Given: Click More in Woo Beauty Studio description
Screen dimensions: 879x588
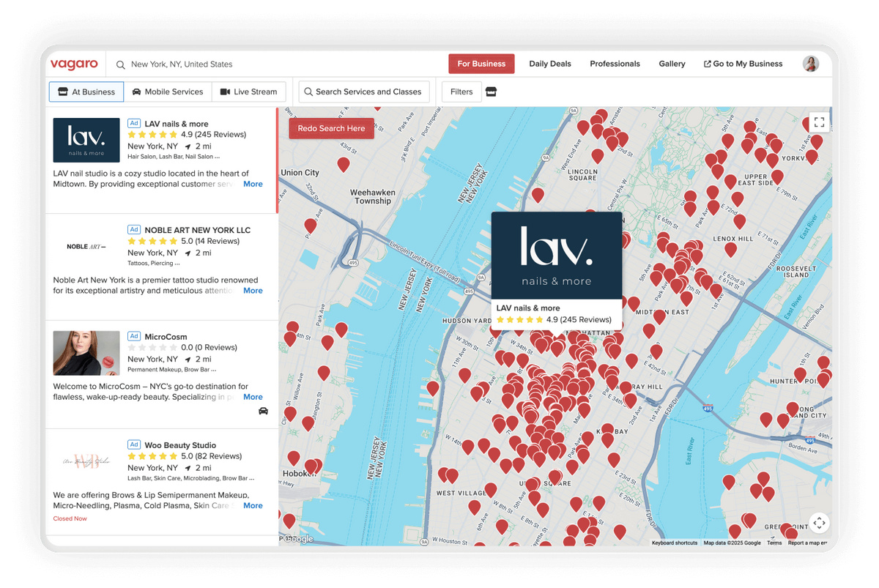Looking at the screenshot, I should (253, 505).
